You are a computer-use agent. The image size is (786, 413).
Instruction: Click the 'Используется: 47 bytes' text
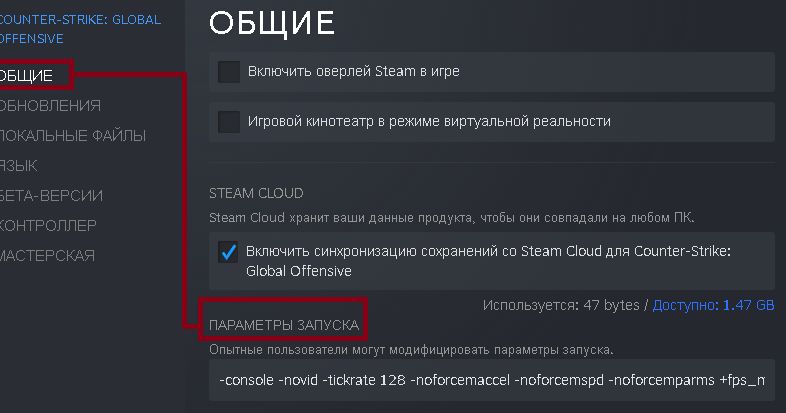point(561,305)
